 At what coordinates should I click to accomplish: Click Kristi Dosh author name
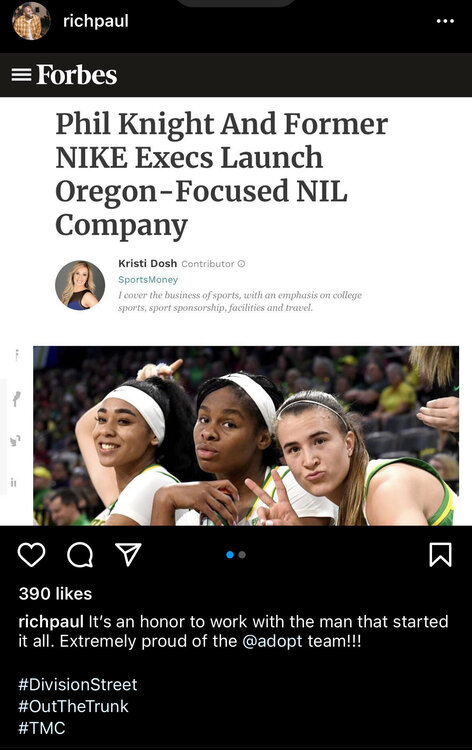[x=148, y=264]
